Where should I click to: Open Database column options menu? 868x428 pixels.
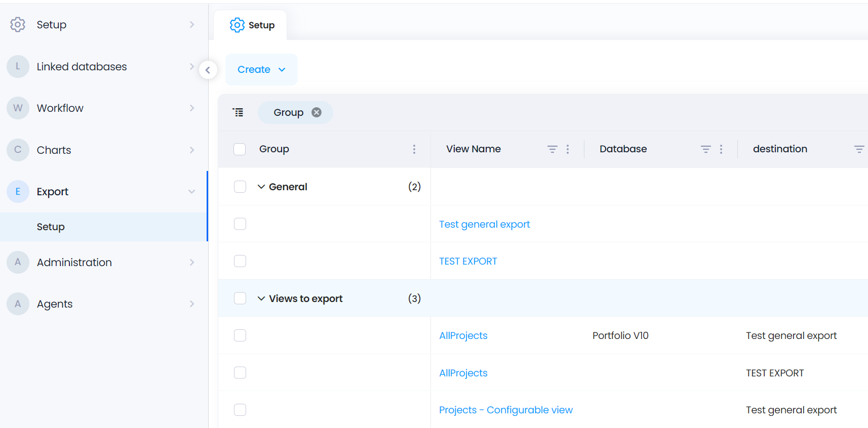(x=721, y=149)
